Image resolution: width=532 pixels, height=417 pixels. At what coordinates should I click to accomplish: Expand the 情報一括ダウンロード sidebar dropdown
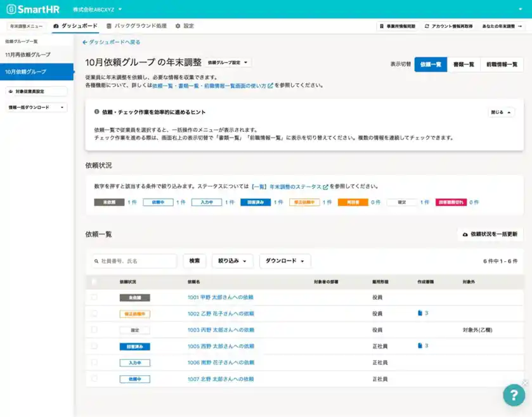pos(38,106)
